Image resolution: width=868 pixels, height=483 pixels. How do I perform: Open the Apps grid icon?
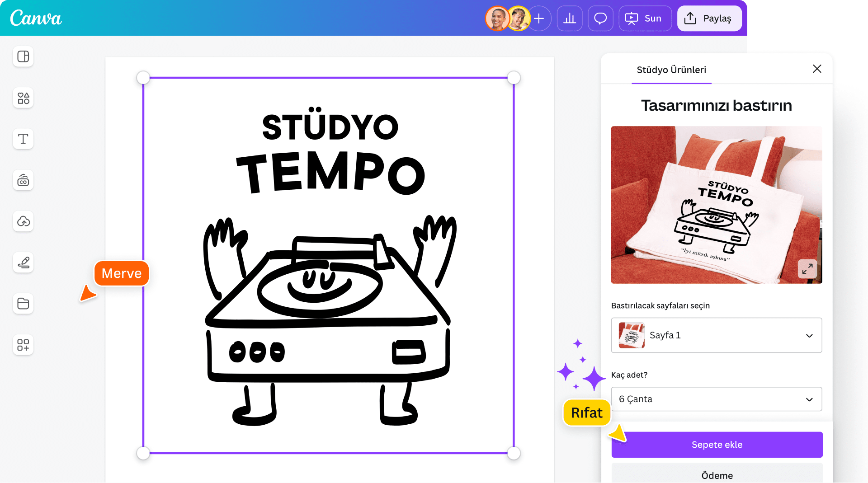23,345
